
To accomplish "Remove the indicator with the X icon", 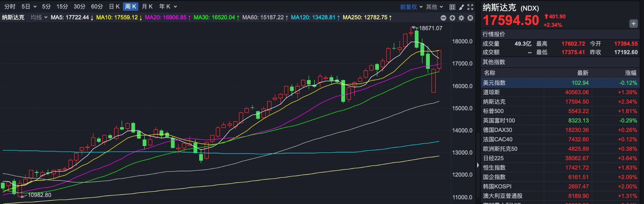I will (470, 18).
